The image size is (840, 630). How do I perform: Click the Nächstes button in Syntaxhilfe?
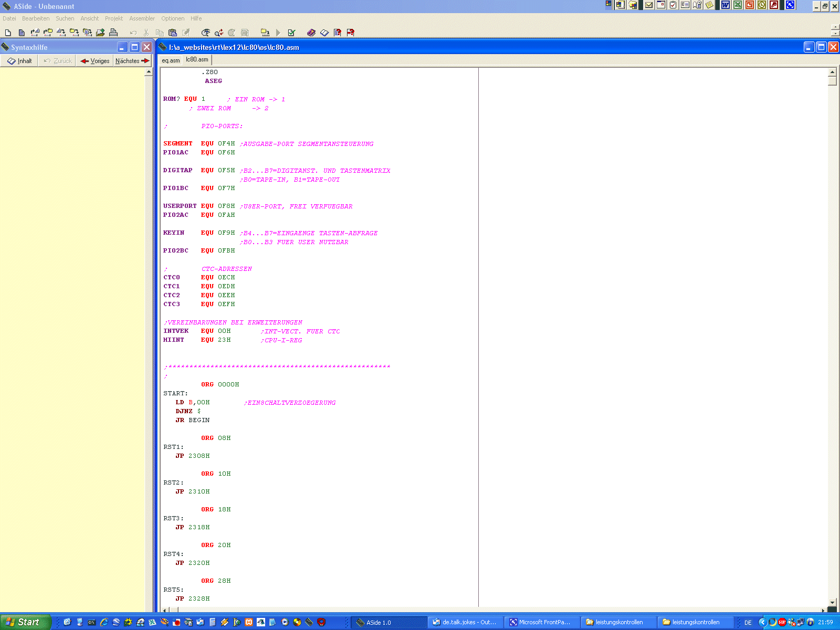point(132,61)
